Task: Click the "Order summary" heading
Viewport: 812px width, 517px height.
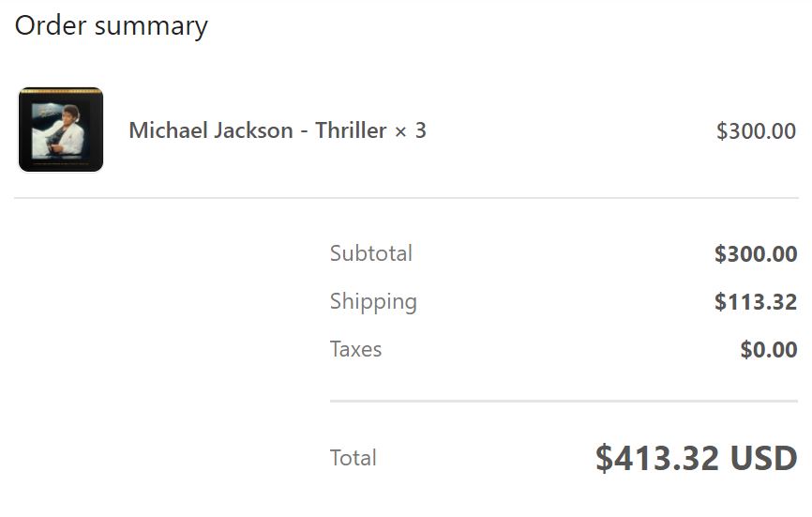Action: (x=111, y=25)
